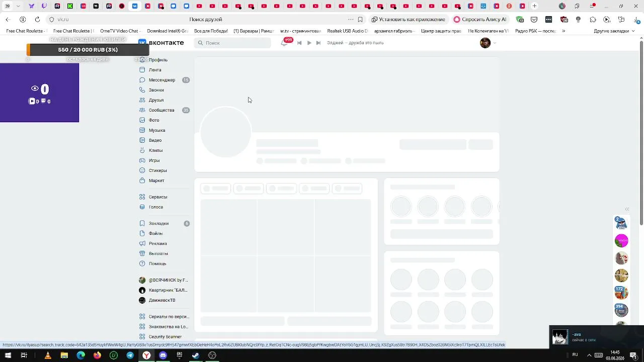This screenshot has width=644, height=362.
Task: Open the chat contact with a 394 badge
Action: coord(621,310)
